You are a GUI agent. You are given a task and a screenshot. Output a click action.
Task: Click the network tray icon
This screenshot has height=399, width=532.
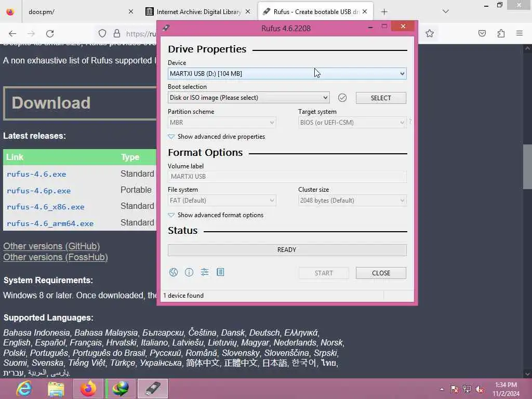(467, 389)
